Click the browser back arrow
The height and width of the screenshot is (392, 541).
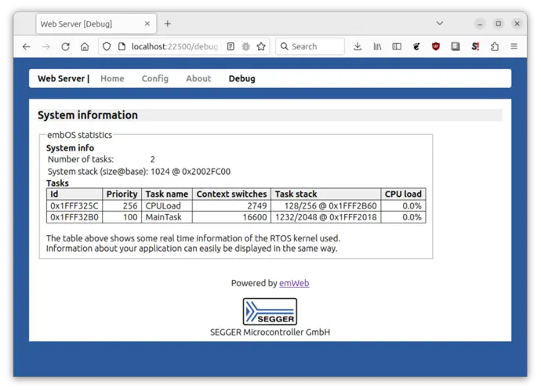26,47
